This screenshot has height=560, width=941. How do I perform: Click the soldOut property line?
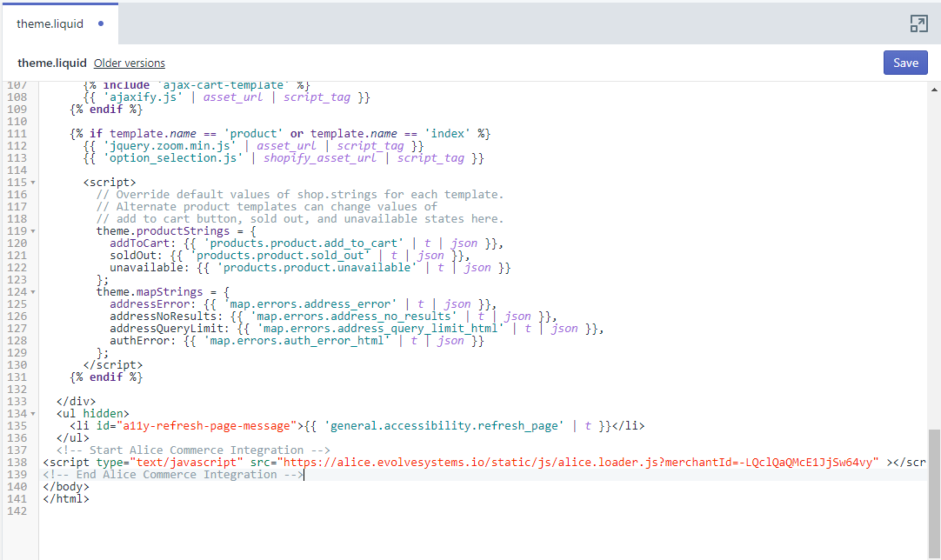290,256
